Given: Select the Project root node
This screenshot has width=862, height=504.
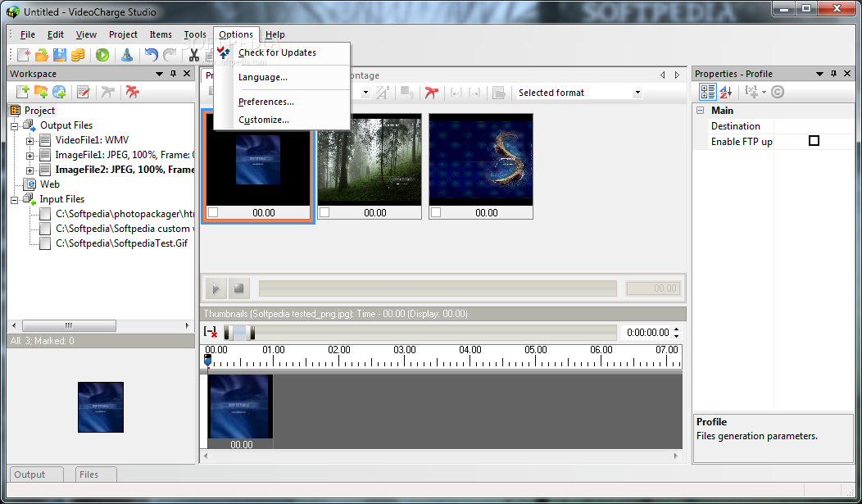Looking at the screenshot, I should click(39, 111).
